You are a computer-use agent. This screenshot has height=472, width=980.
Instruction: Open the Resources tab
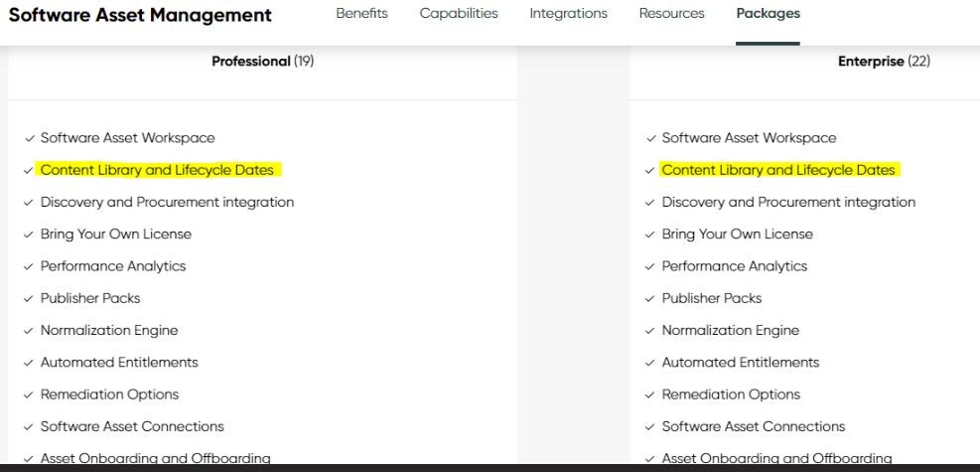click(x=671, y=13)
